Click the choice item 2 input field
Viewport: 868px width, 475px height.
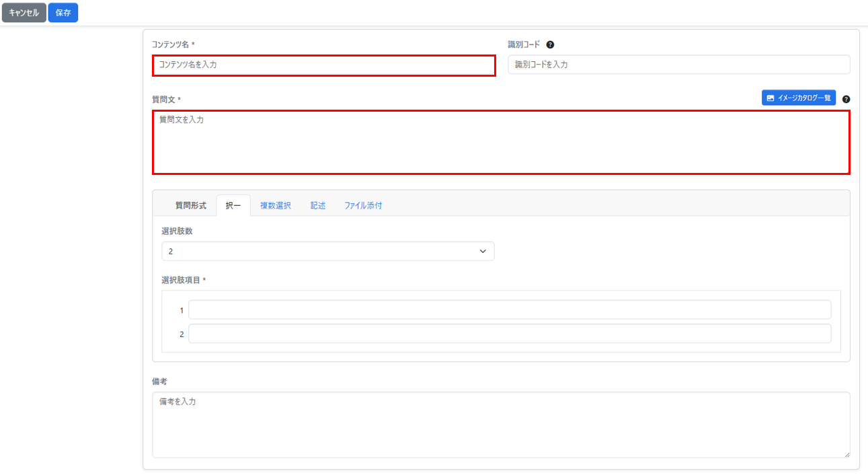[509, 334]
